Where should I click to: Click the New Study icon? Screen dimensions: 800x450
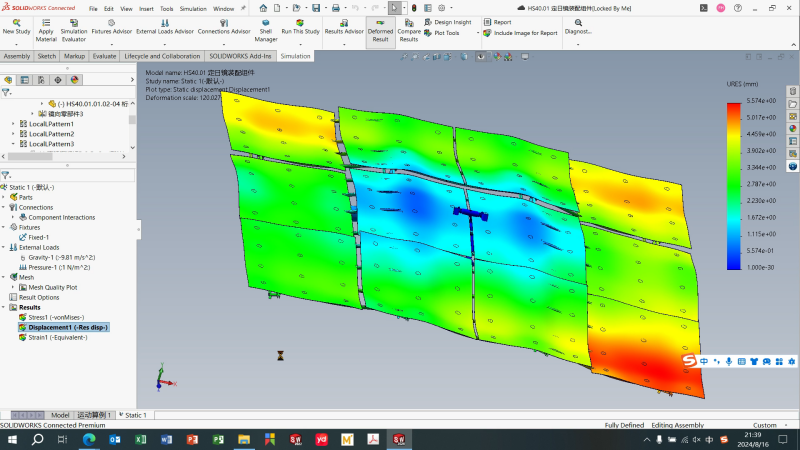(x=16, y=22)
